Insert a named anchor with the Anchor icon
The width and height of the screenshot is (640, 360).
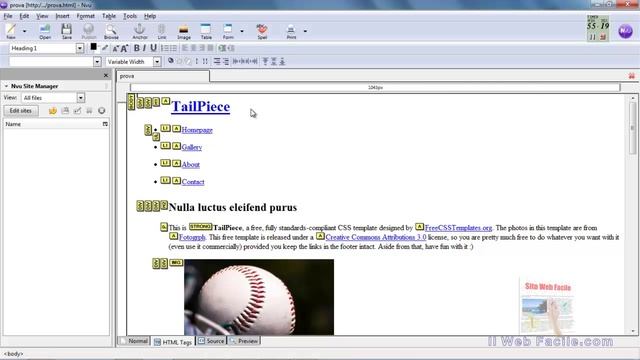[x=140, y=31]
